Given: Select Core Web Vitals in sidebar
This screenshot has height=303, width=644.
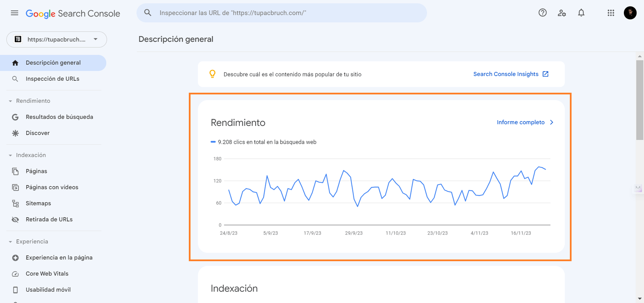Looking at the screenshot, I should pyautogui.click(x=47, y=274).
